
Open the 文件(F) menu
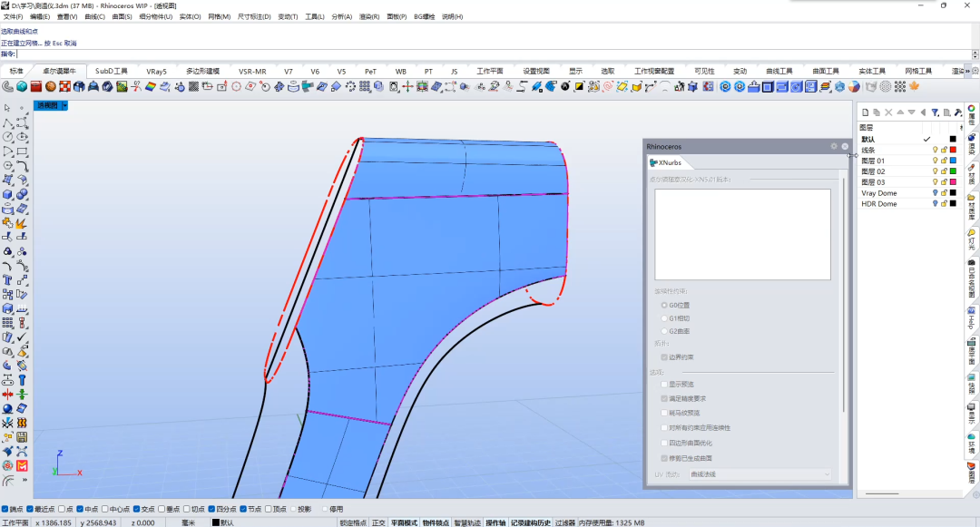pyautogui.click(x=13, y=17)
